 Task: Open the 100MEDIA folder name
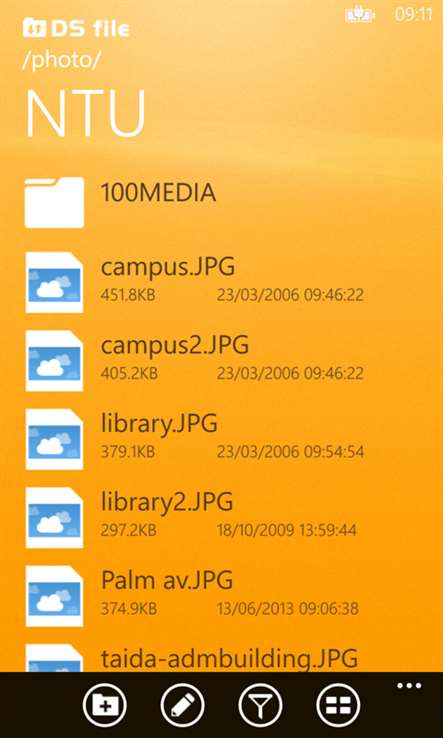(x=158, y=193)
